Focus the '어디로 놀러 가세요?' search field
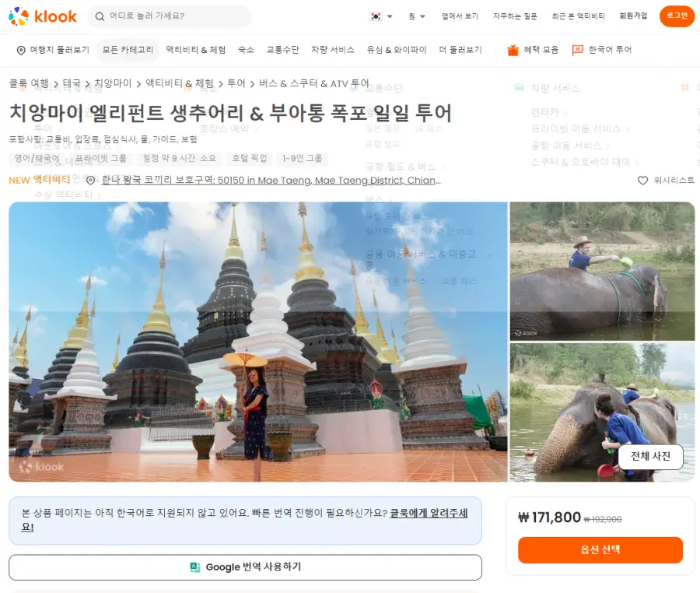This screenshot has height=593, width=700. tap(170, 16)
